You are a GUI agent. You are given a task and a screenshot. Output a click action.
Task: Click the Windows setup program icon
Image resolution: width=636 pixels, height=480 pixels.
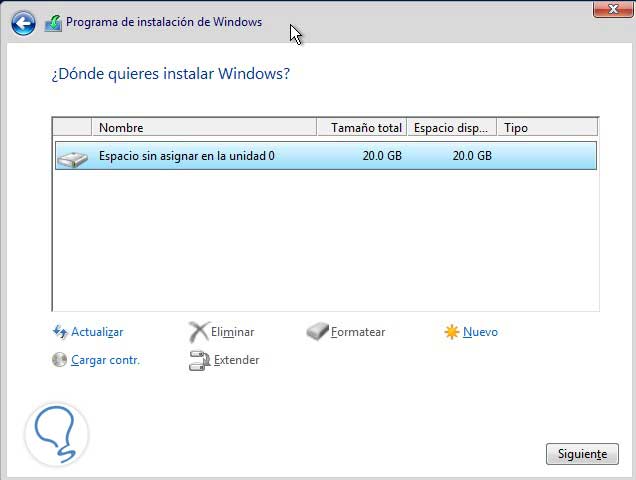point(53,23)
